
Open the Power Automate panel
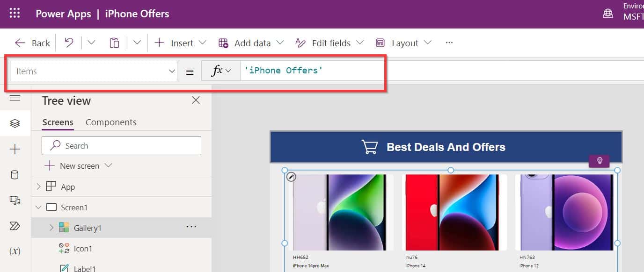(x=15, y=226)
